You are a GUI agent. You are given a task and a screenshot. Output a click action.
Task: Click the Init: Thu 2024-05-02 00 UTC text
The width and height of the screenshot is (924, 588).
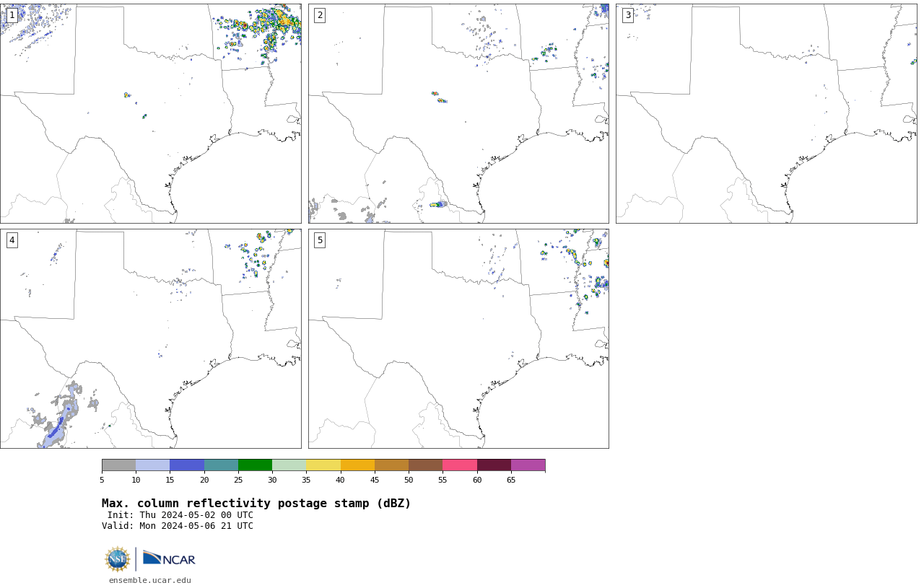tap(180, 515)
